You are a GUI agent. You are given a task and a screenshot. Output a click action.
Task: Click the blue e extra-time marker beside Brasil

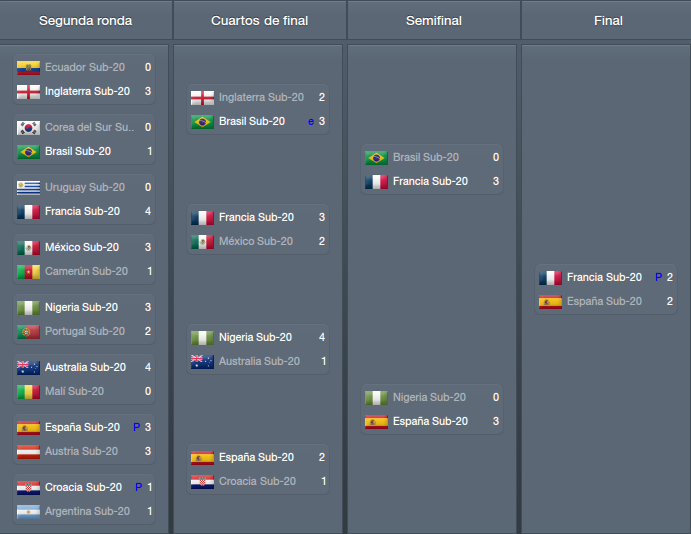point(311,122)
